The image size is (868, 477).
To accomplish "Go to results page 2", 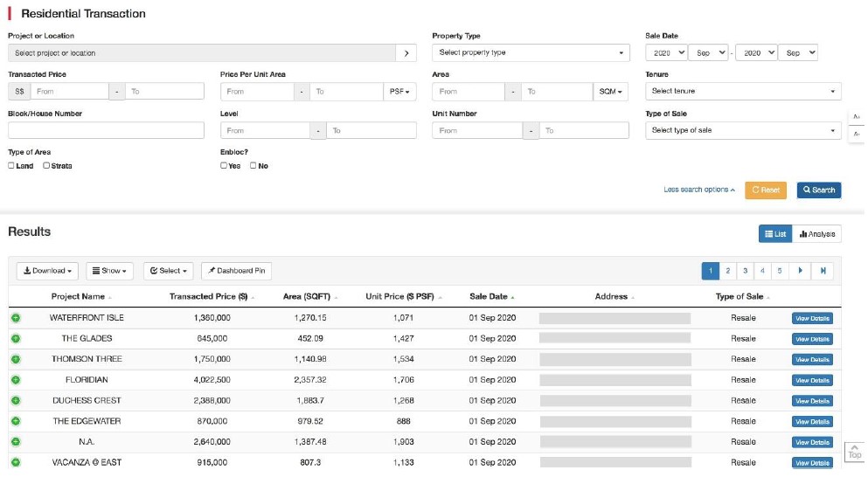I will pos(727,271).
